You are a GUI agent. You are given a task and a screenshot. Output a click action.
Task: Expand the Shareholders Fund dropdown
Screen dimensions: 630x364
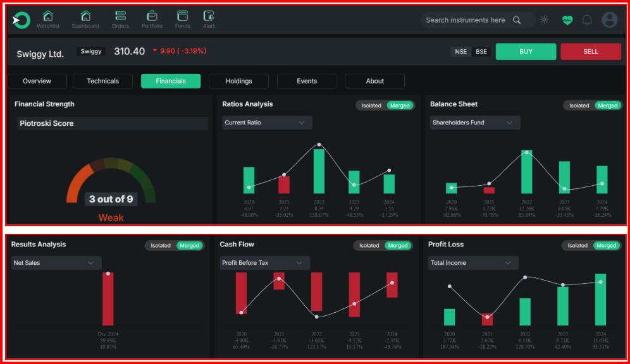pyautogui.click(x=475, y=123)
